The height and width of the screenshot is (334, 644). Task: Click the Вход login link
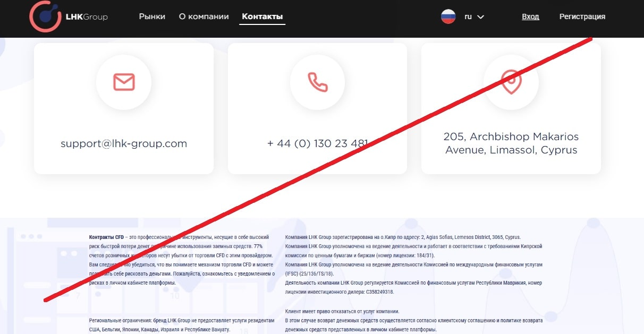(x=530, y=16)
